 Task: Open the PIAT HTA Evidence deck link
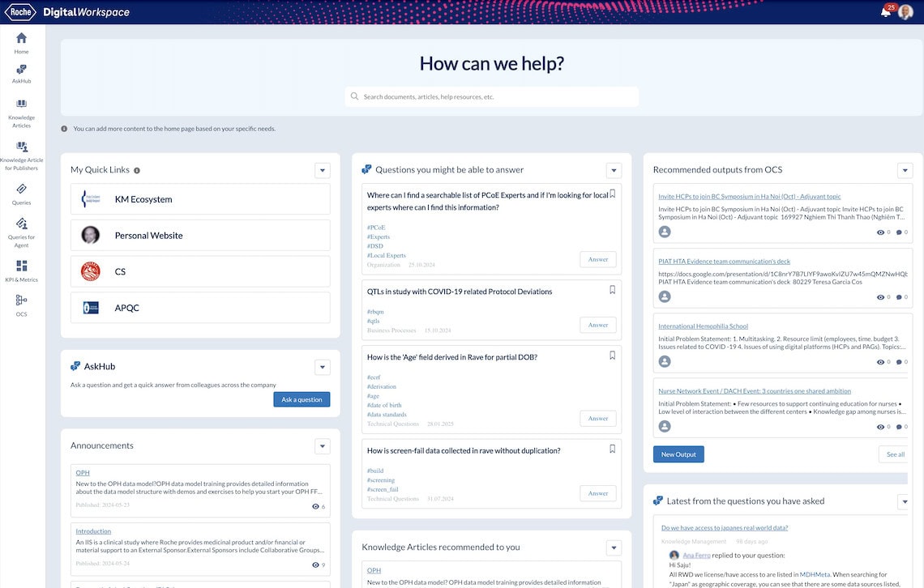click(x=724, y=262)
